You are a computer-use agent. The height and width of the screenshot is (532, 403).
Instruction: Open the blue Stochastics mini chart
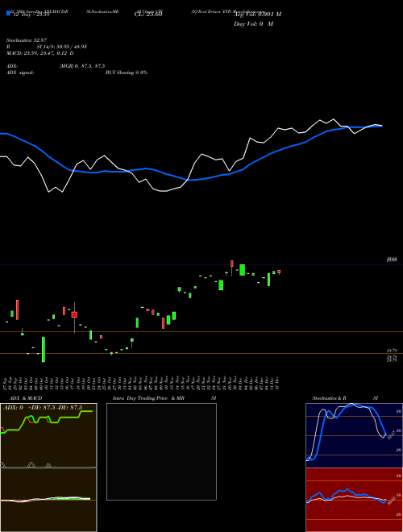point(354,435)
